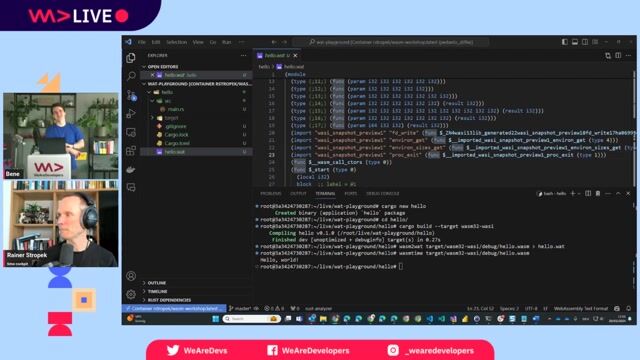Image resolution: width=640 pixels, height=360 pixels.
Task: Collapse the WAT-PLAYGROUND workspace section
Action: pyautogui.click(x=196, y=84)
